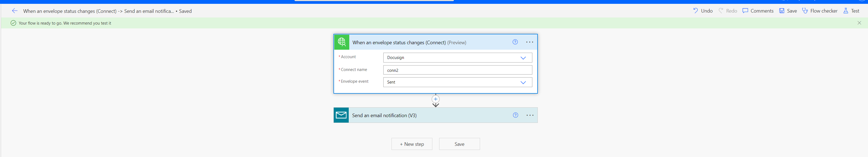Open help for Send an email notification
868x157 pixels.
[x=515, y=115]
